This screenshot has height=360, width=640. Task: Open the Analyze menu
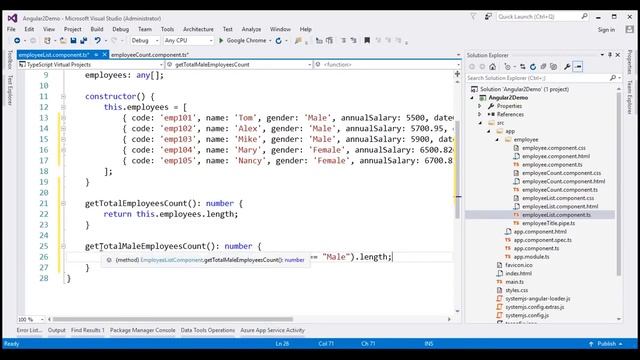coord(251,29)
